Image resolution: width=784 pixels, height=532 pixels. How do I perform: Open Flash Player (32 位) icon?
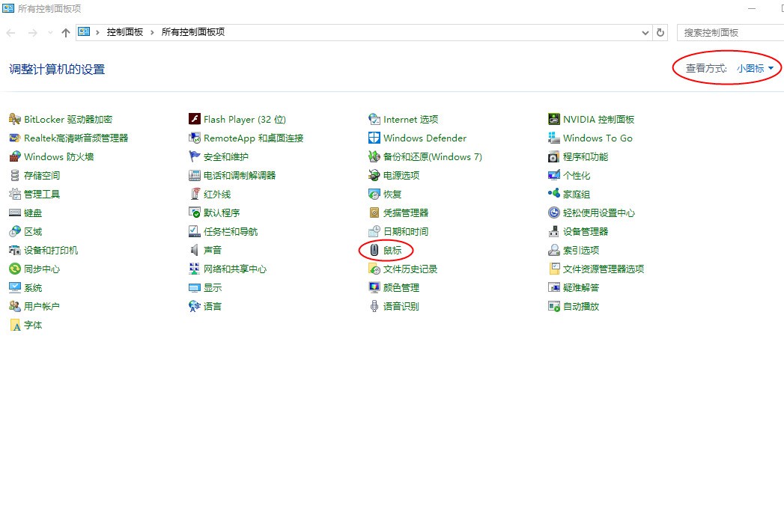(195, 120)
